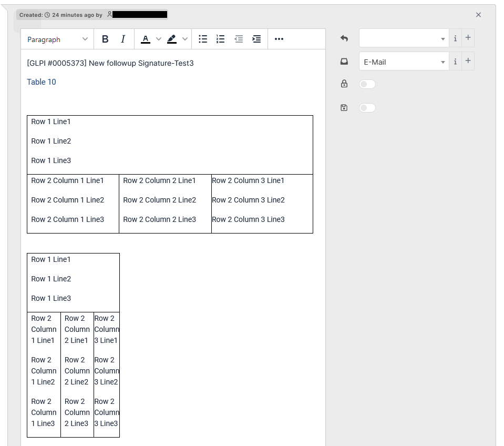504x446 pixels.
Task: Enable the private lock toggle
Action: click(x=367, y=84)
